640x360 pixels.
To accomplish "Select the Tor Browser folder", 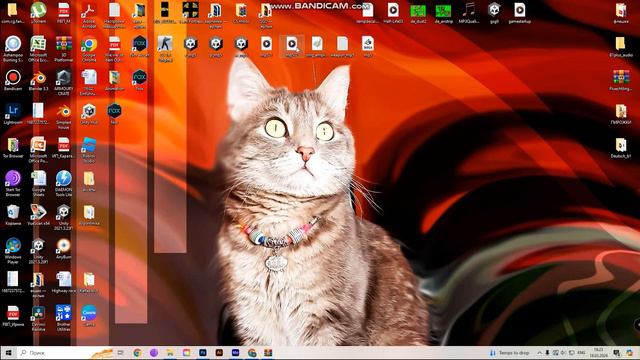I will 13,147.
